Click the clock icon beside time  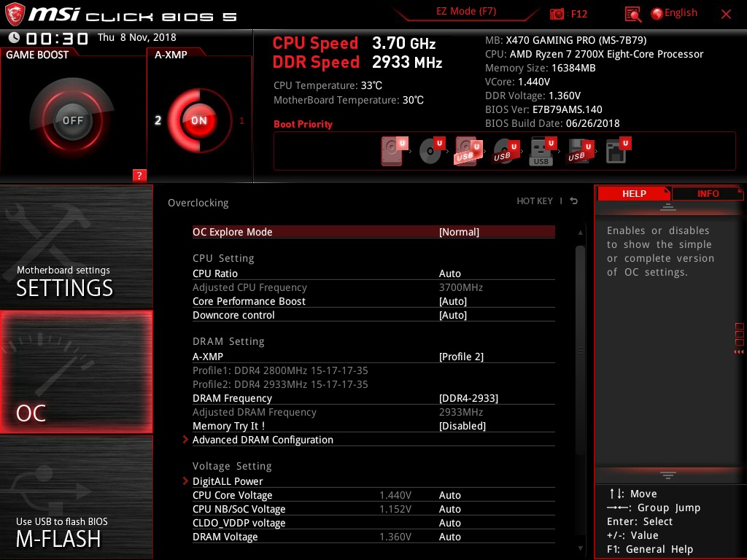(x=15, y=37)
